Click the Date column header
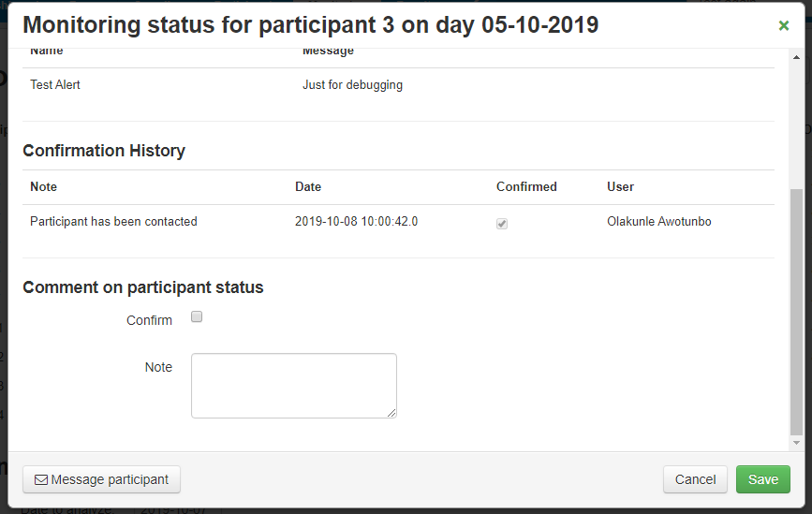Screen dimensions: 812x514 coord(308,187)
